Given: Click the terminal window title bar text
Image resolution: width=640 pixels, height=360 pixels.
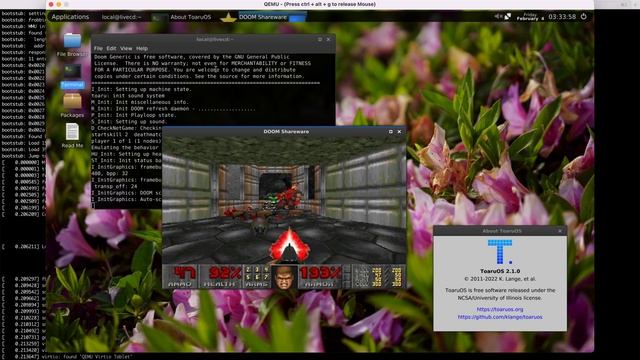Looking at the screenshot, I should [215, 40].
